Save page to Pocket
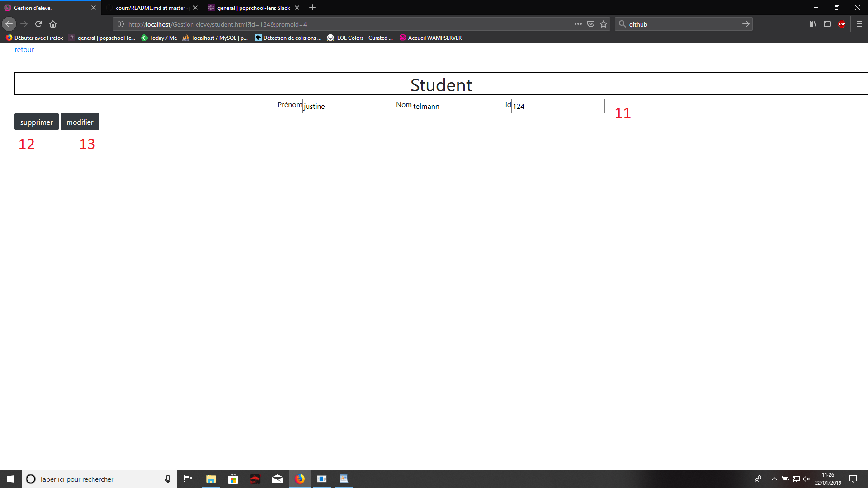868x488 pixels. pyautogui.click(x=590, y=24)
